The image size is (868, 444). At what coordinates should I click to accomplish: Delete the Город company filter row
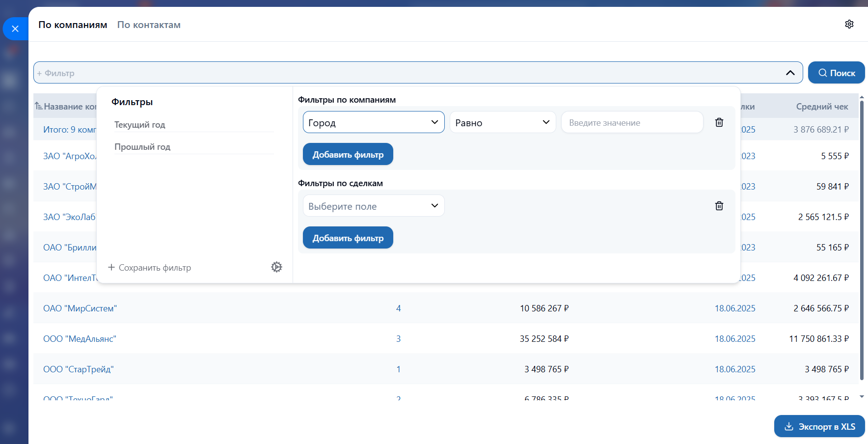(x=719, y=122)
